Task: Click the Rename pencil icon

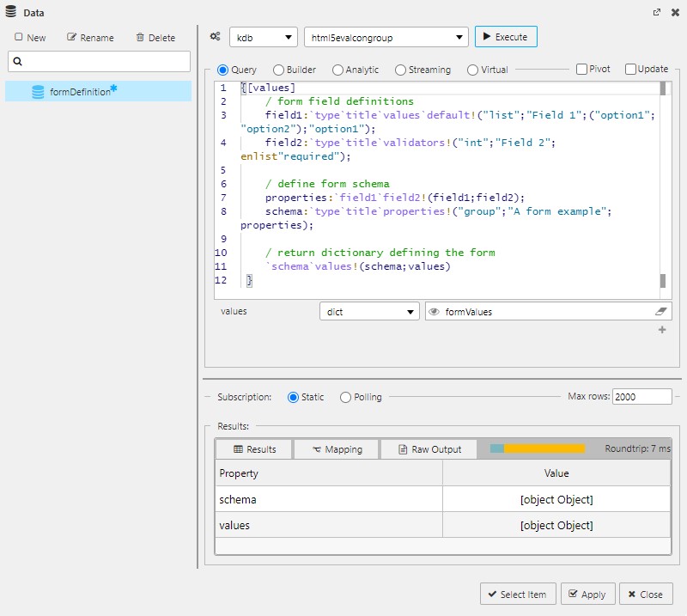Action: pos(72,38)
